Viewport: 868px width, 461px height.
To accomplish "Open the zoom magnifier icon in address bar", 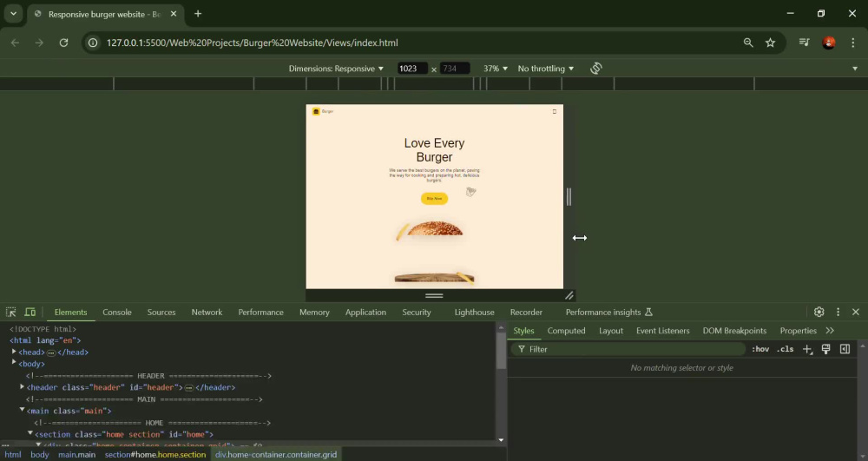I will point(748,43).
